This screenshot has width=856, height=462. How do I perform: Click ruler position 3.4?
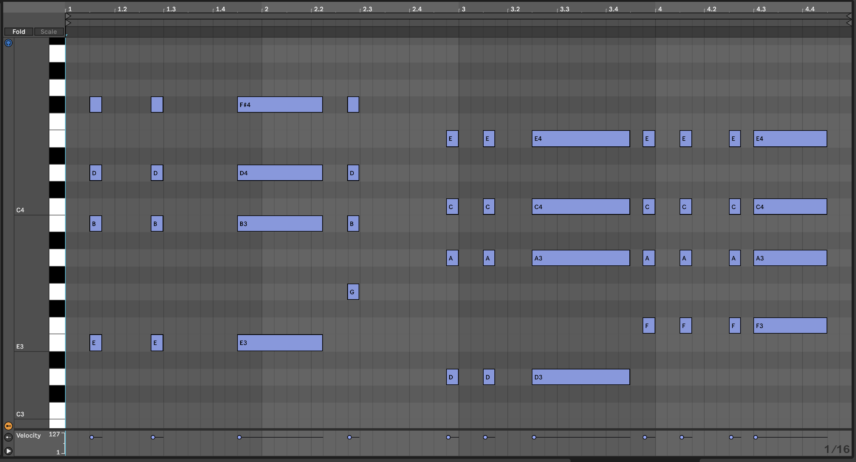[x=613, y=9]
